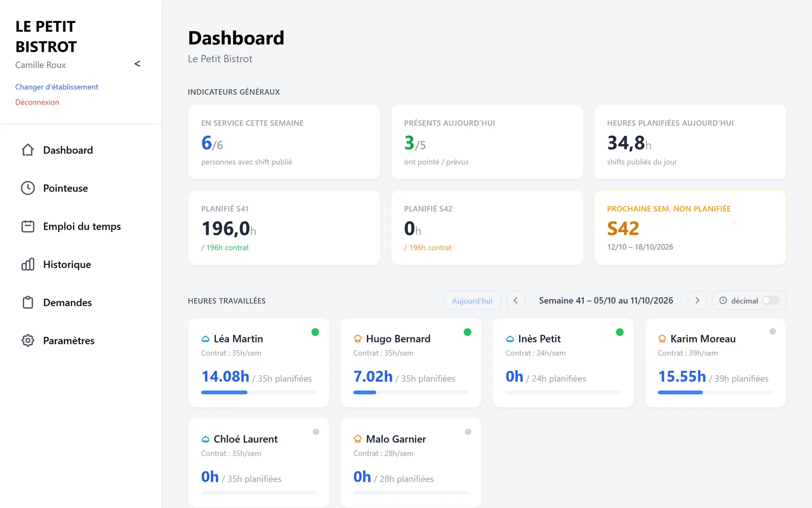Viewport: 812px width, 508px height.
Task: Click Léa Martin's green status dot
Action: (315, 332)
